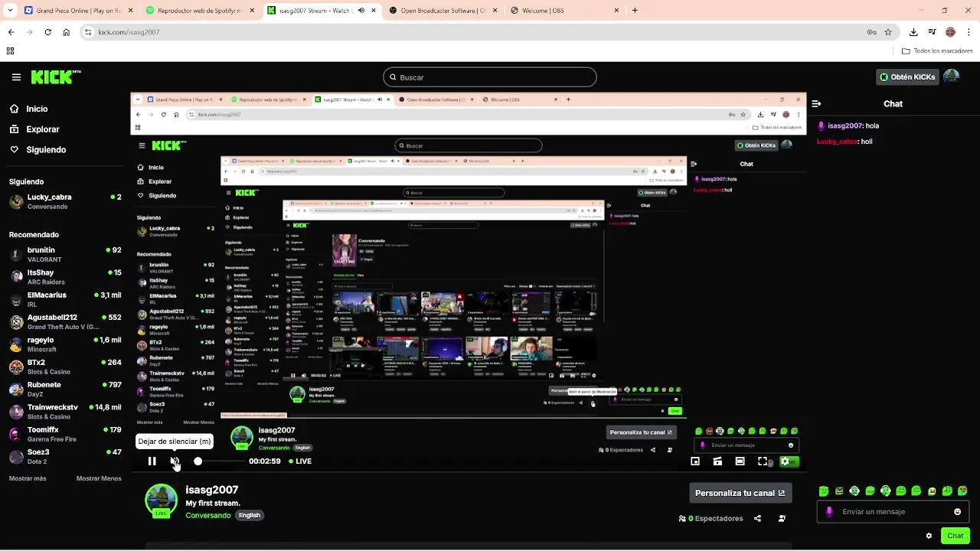Open Trainwreckstv channel avatar
Screen dimensions: 980x551
tap(16, 412)
